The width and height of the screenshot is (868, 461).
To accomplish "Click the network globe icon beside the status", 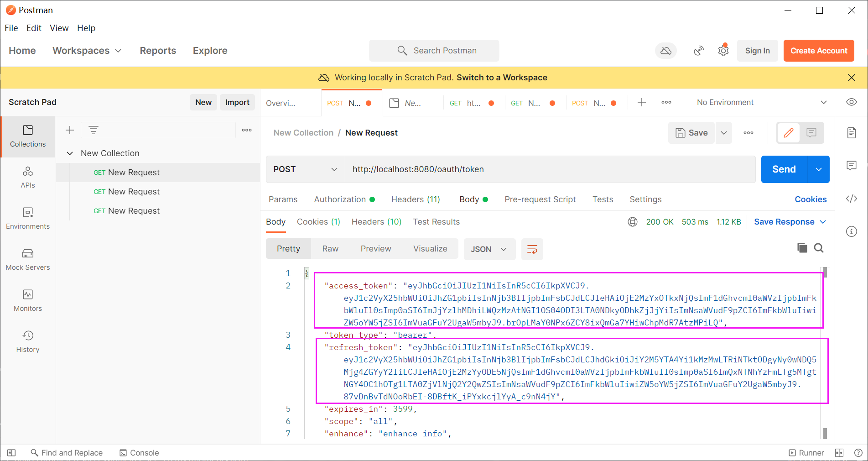I will (633, 222).
